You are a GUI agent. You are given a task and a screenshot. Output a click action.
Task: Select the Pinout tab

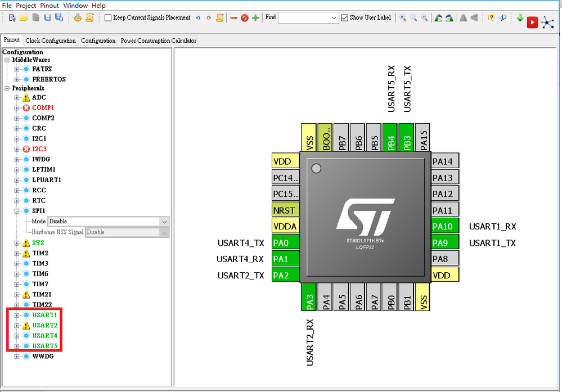pos(12,40)
